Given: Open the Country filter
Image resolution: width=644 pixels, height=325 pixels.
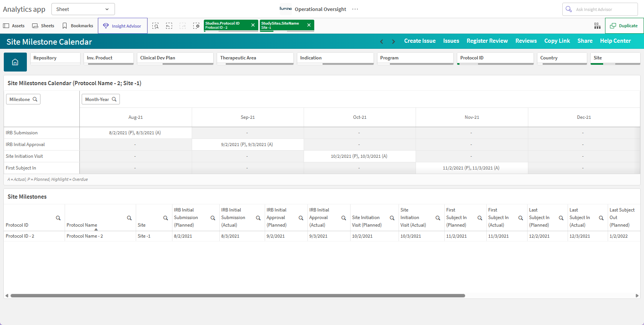Looking at the screenshot, I should click(562, 58).
